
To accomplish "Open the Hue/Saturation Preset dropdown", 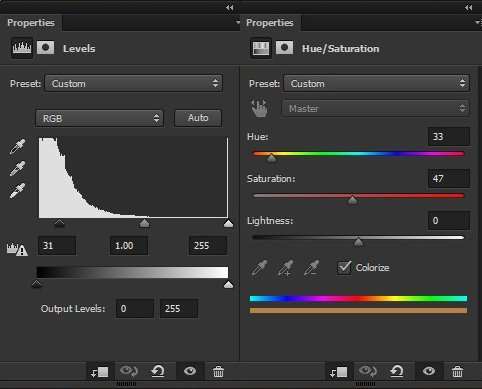I will click(377, 83).
